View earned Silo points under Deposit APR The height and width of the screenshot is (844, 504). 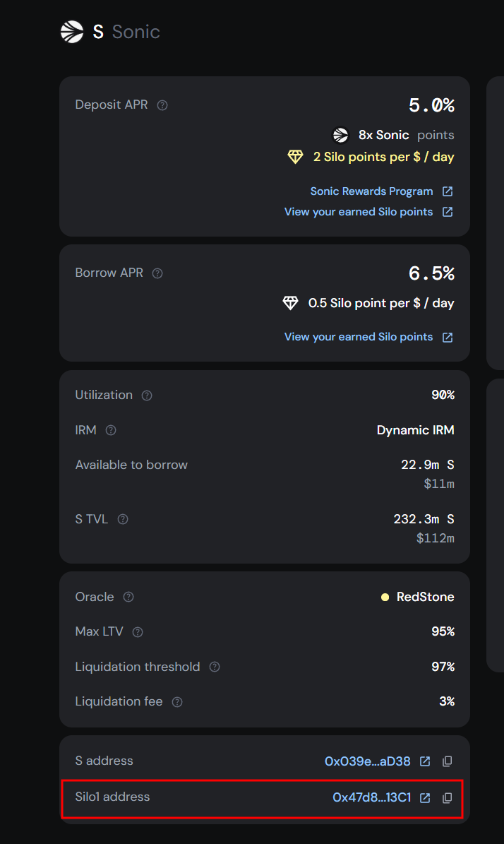tap(359, 212)
